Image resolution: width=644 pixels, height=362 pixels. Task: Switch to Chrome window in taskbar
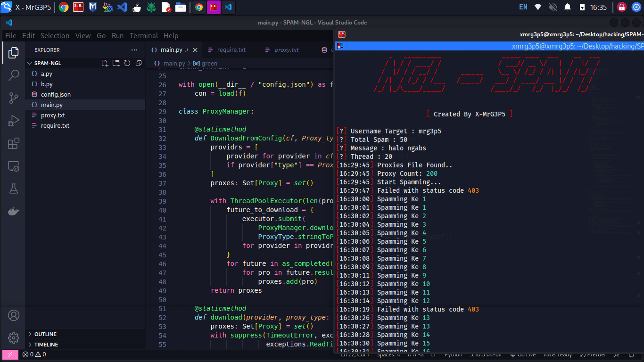(199, 7)
